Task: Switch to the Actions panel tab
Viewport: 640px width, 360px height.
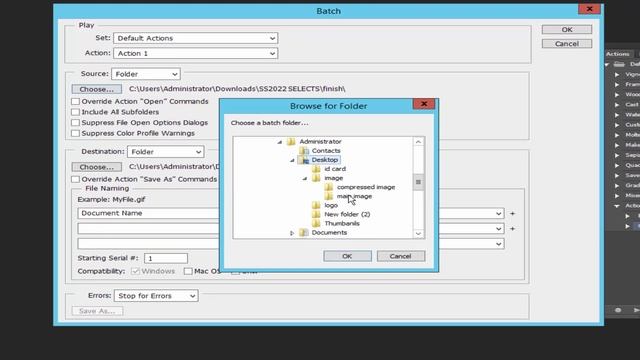Action: [618, 54]
